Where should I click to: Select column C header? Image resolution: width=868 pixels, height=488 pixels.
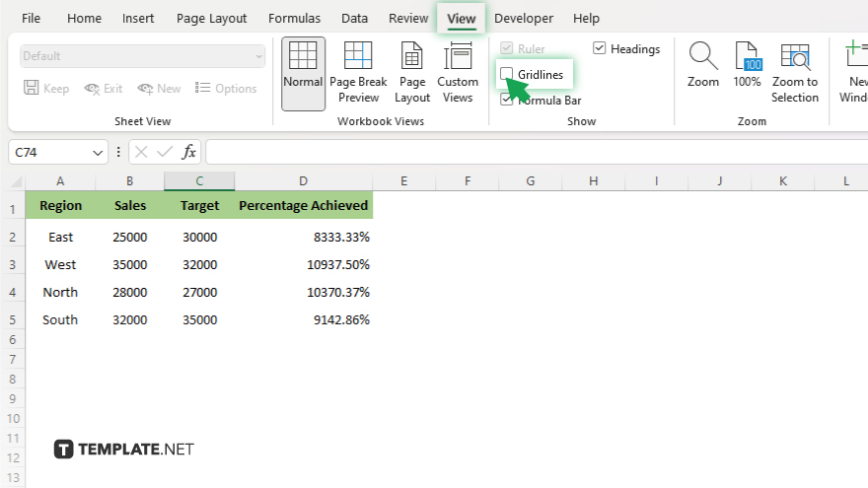199,181
